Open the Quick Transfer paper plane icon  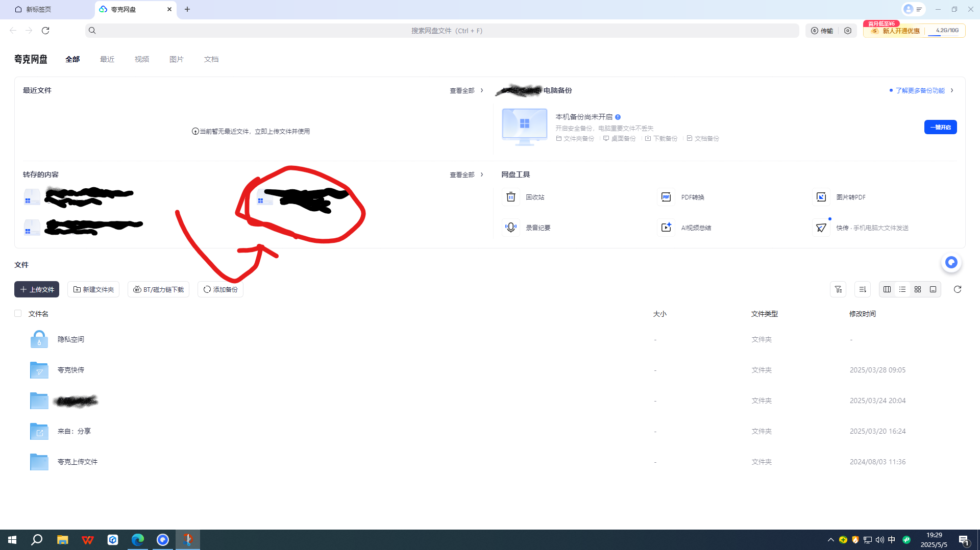point(821,228)
